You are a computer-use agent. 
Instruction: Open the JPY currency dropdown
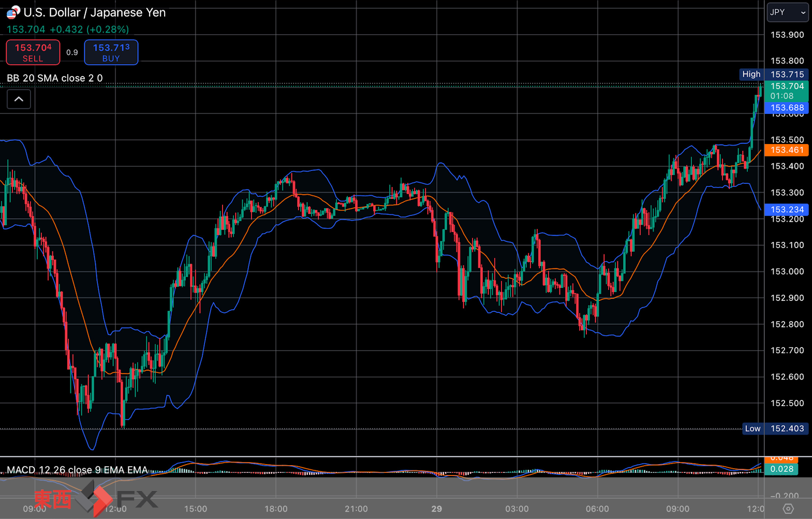pyautogui.click(x=787, y=12)
